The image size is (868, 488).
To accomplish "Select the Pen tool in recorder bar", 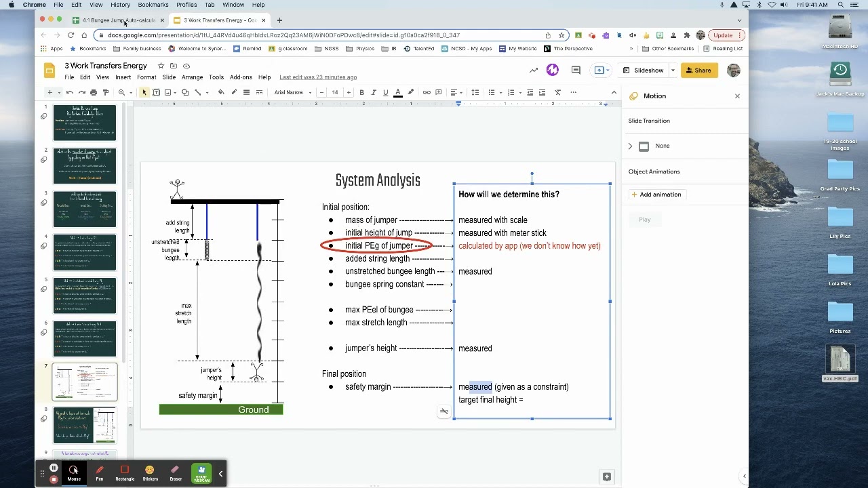I will tap(100, 473).
